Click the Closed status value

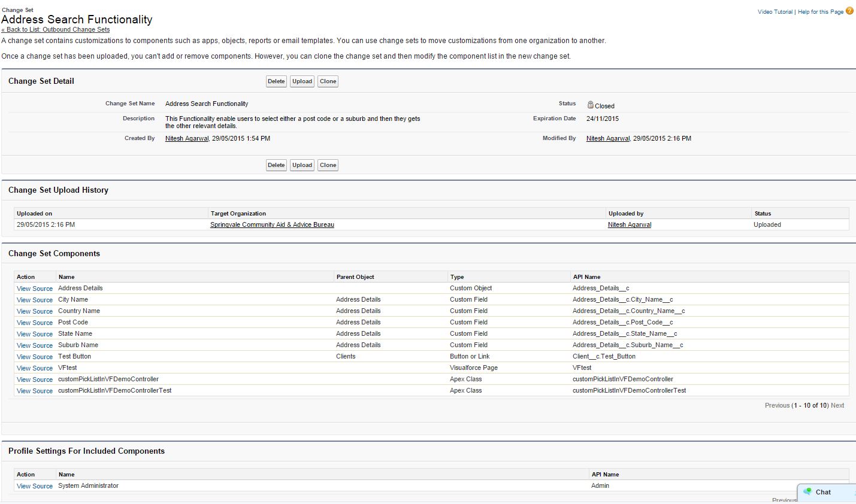604,106
